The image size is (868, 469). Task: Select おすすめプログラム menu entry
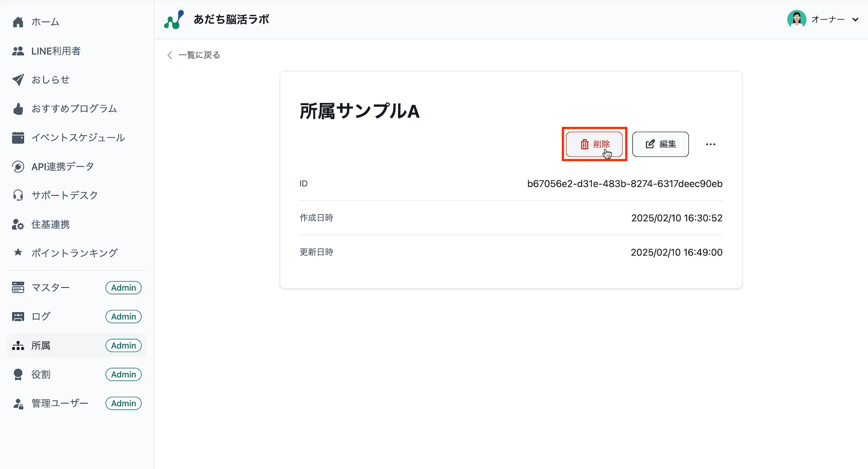tap(77, 109)
